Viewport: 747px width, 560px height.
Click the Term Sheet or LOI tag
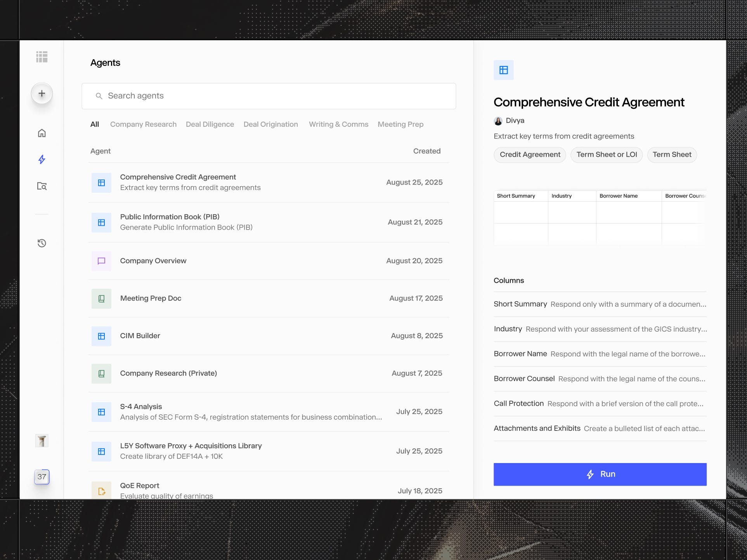(606, 155)
